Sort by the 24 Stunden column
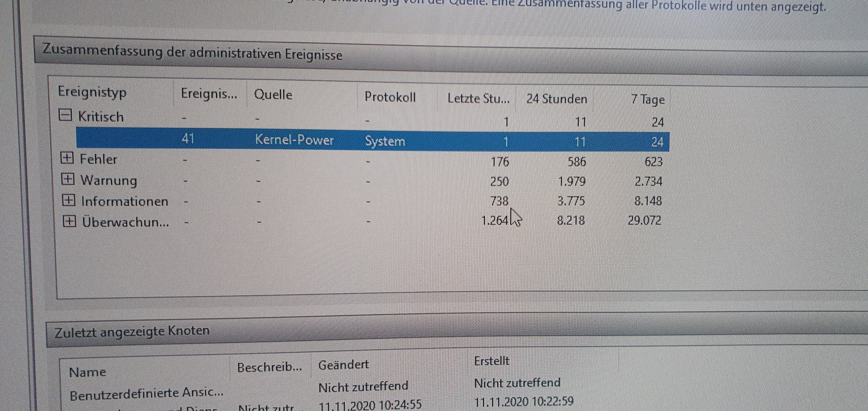 point(556,99)
